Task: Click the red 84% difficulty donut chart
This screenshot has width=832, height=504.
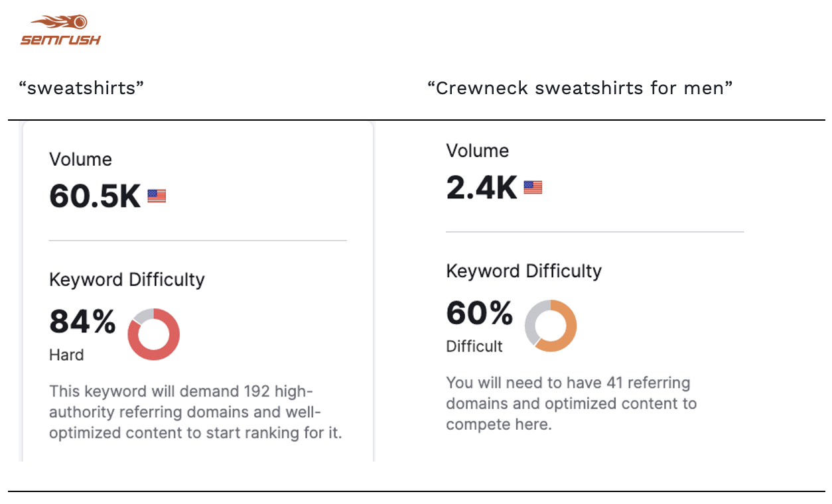Action: click(154, 334)
